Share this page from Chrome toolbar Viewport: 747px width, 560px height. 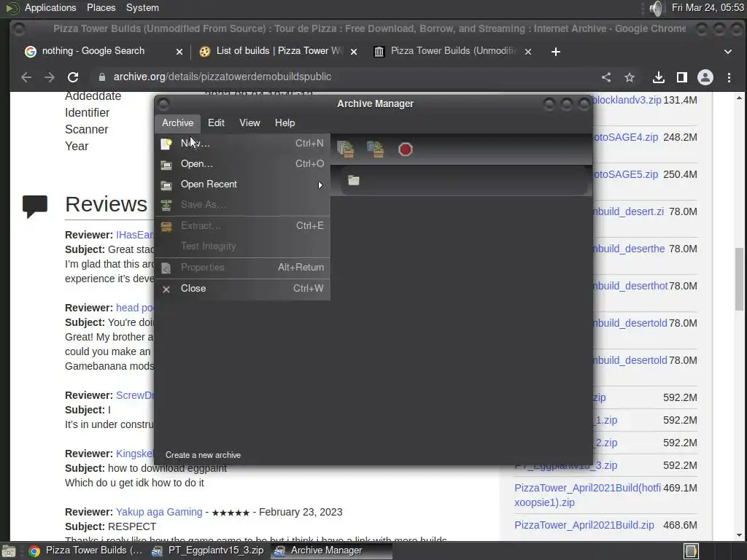tap(606, 77)
